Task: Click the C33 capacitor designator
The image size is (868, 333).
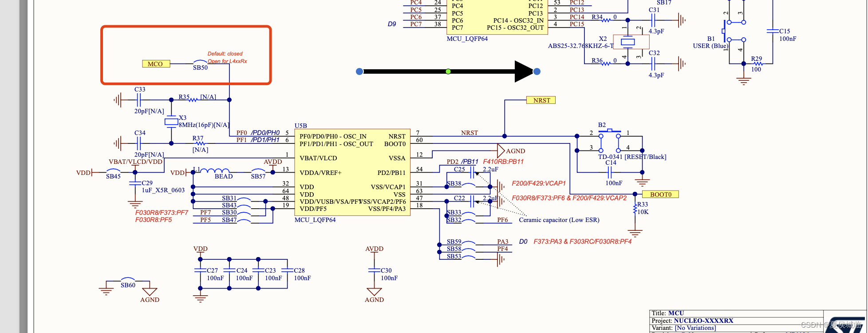Action: [140, 89]
